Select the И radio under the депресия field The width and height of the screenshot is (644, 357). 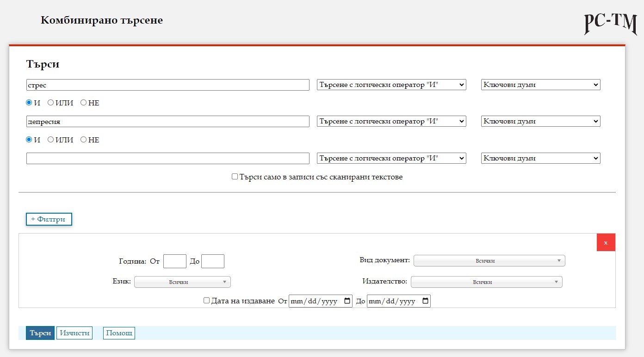pos(29,139)
